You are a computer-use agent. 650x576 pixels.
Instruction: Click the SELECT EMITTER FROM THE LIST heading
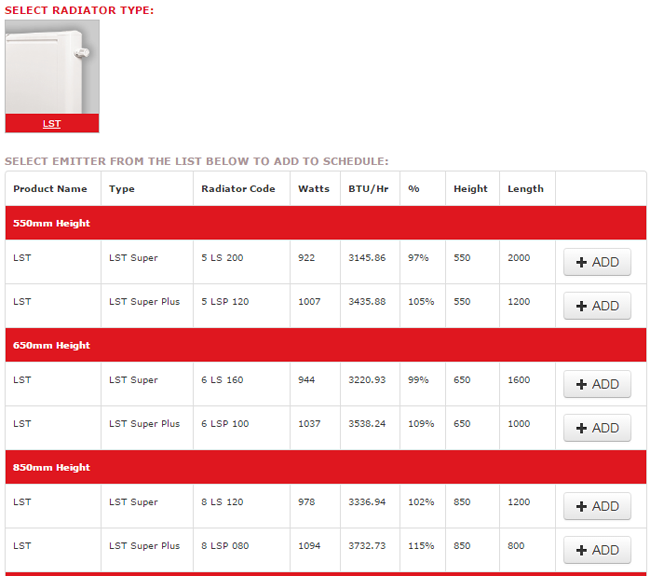pos(196,161)
